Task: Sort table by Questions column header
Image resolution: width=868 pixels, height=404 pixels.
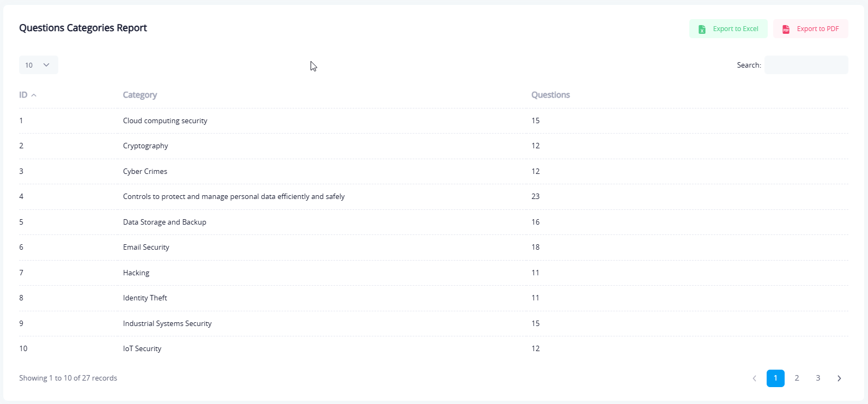Action: pos(550,95)
